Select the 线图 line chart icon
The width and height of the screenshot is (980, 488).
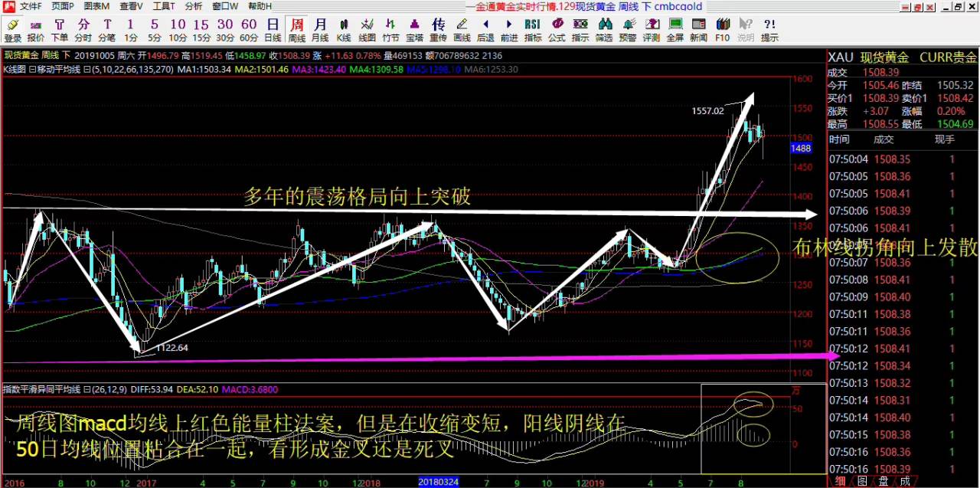point(367,30)
